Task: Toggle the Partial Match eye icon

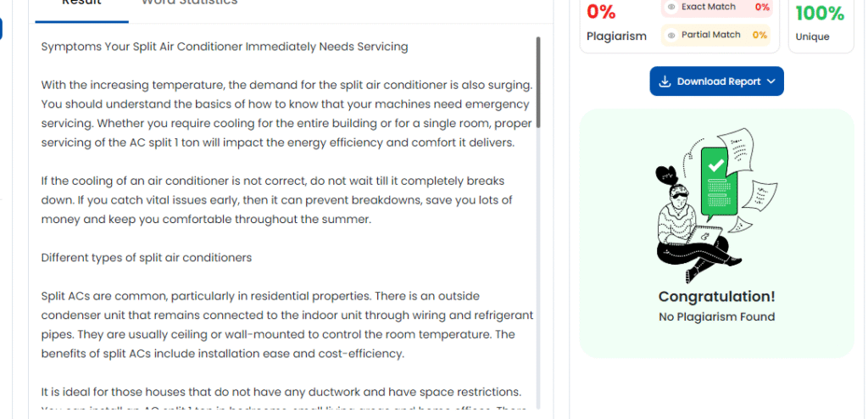Action: tap(671, 35)
